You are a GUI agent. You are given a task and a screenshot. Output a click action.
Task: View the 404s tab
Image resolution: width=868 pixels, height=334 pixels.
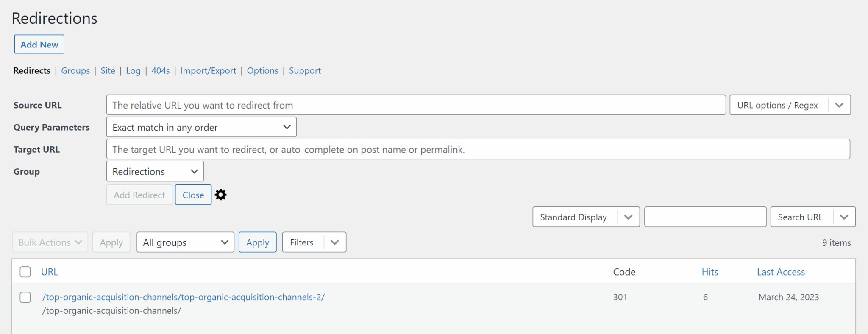tap(161, 70)
